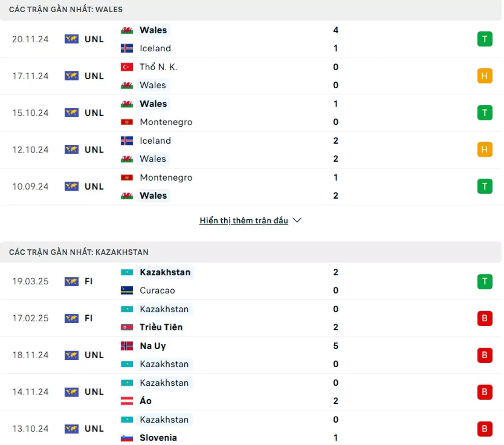Click the Slovenia flag icon
Image resolution: width=504 pixels, height=445 pixels.
pyautogui.click(x=127, y=438)
